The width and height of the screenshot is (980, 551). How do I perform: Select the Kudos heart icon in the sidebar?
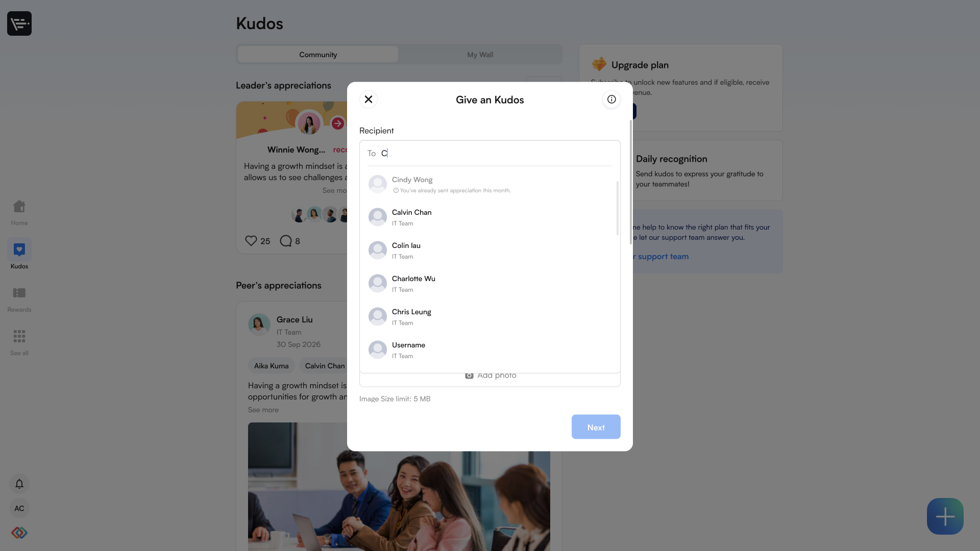coord(19,249)
